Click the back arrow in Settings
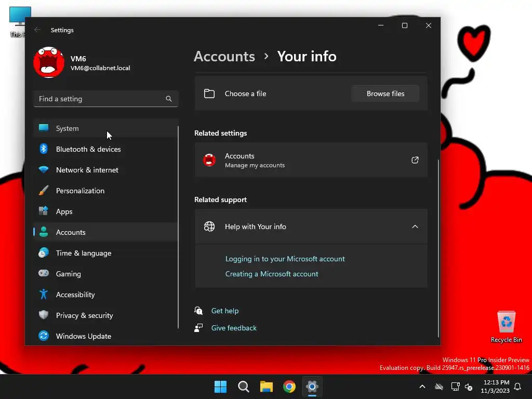 pyautogui.click(x=37, y=30)
